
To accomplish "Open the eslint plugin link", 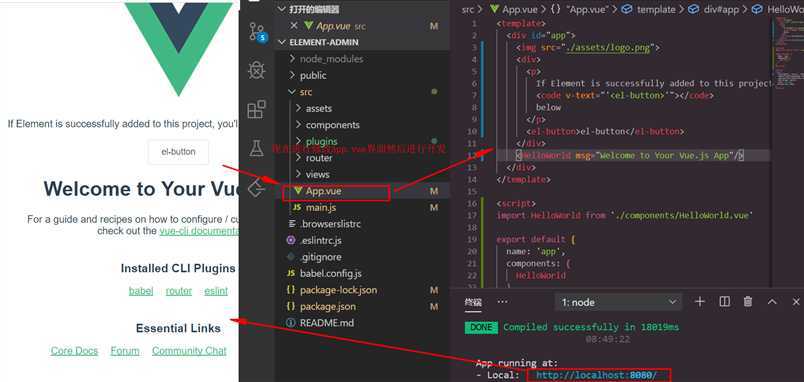I will 216,291.
